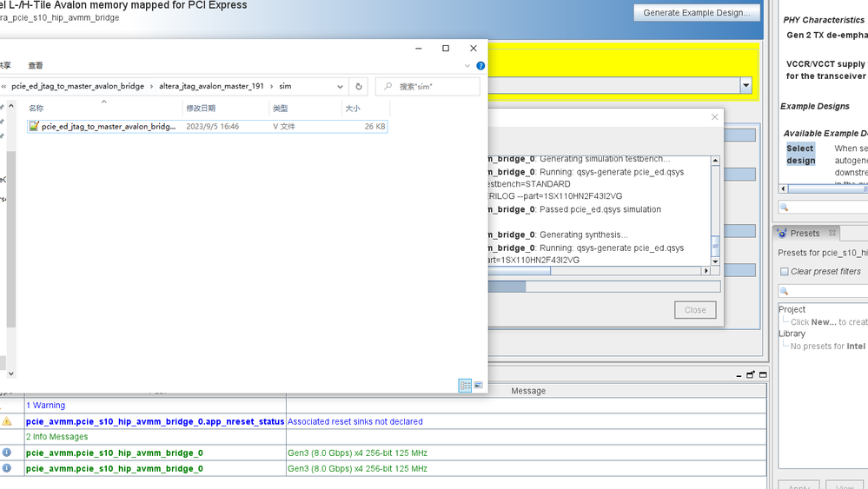This screenshot has height=489, width=868.
Task: Detach the messages panel
Action: 751,374
